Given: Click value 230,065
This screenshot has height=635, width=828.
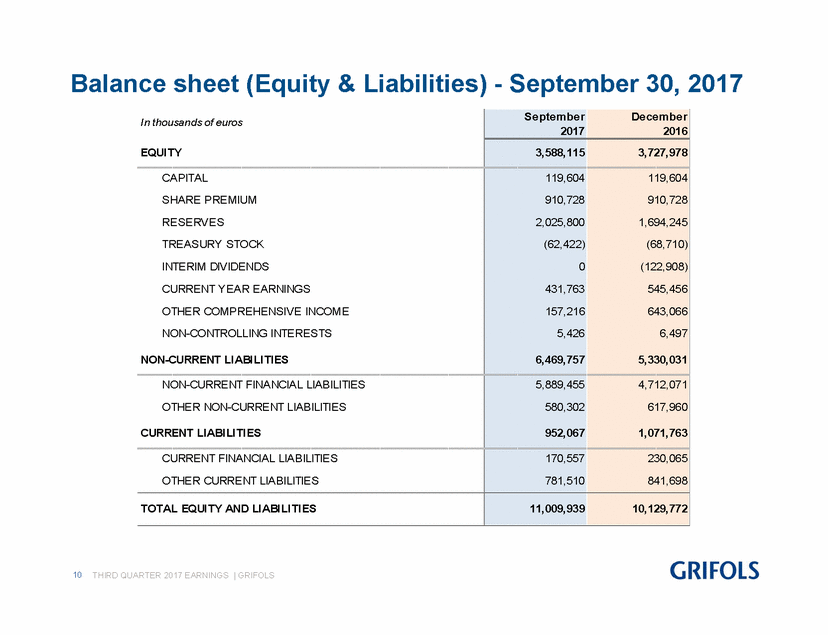Looking at the screenshot, I should (667, 458).
